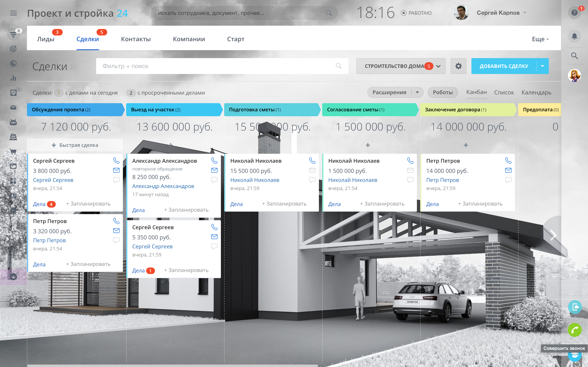
Task: Click the hamburger menu icon
Action: coord(13,13)
